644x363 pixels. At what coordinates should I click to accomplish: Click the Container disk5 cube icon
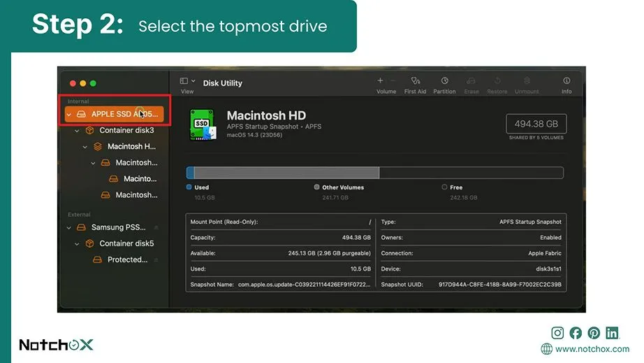click(x=89, y=243)
